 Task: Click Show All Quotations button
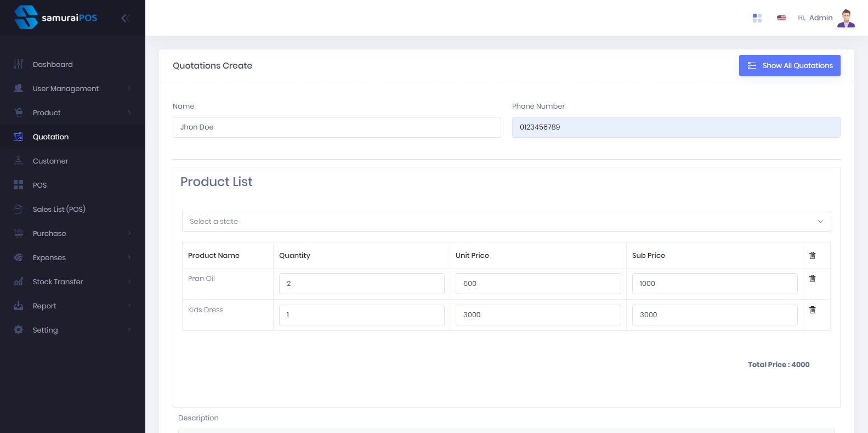(789, 65)
